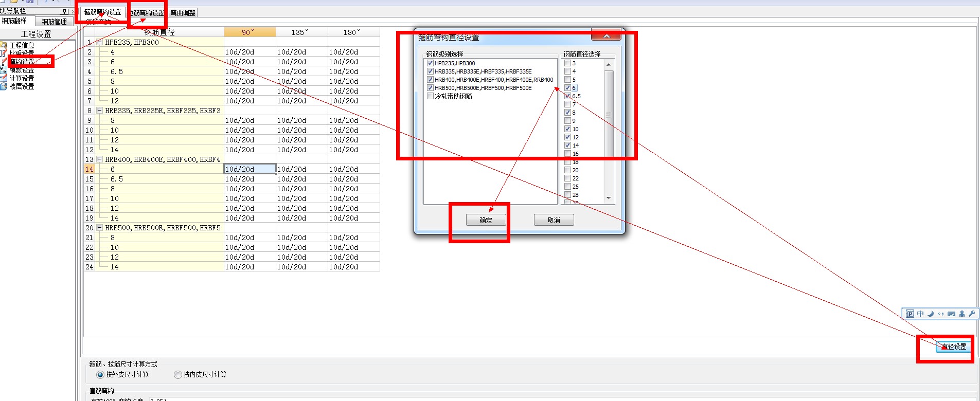Open 比重设置 in the sidebar
Image resolution: width=980 pixels, height=401 pixels.
point(22,53)
